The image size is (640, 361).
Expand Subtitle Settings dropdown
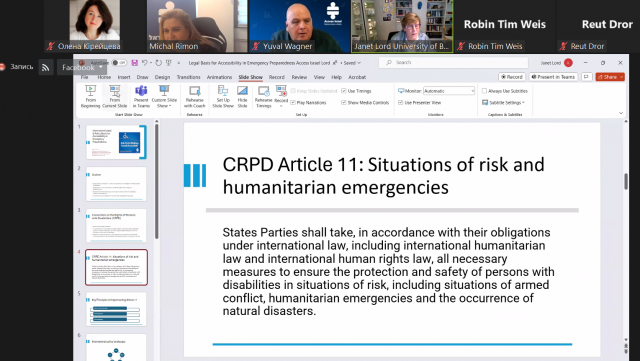point(523,103)
